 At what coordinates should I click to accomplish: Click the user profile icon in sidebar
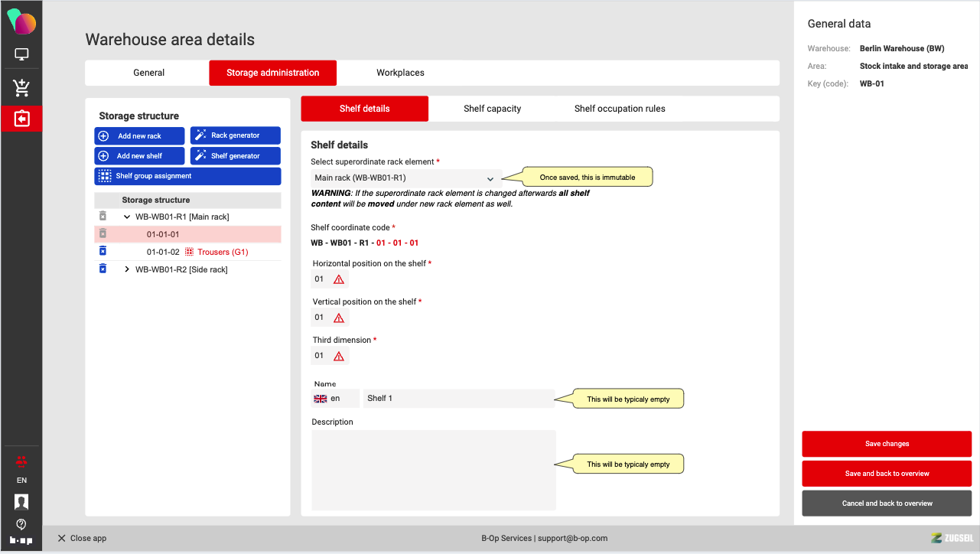(21, 502)
